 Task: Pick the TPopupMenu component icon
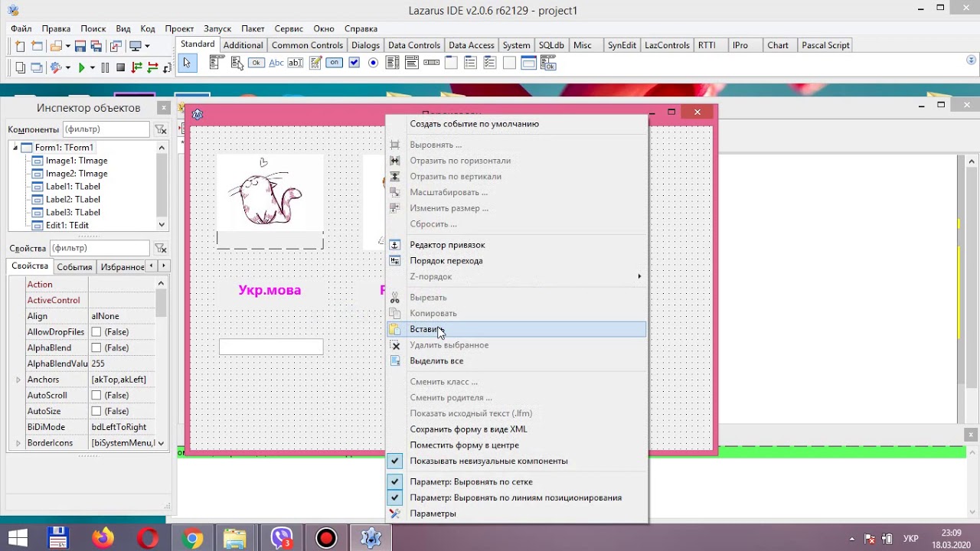237,63
